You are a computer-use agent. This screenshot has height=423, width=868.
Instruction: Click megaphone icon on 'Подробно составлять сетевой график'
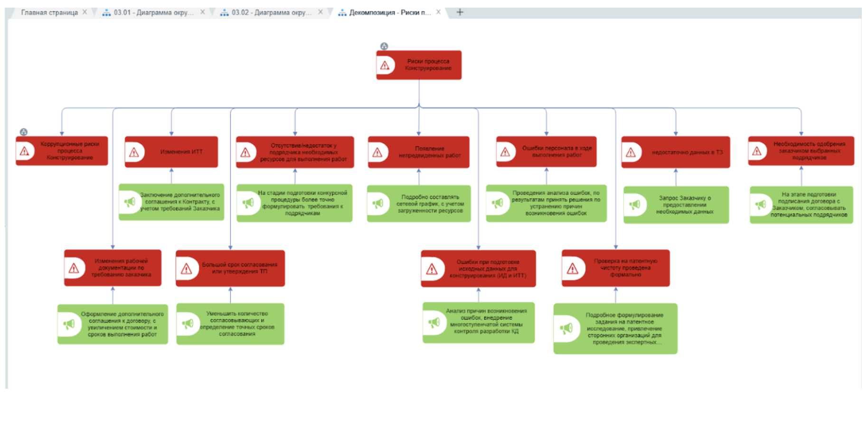pos(377,204)
